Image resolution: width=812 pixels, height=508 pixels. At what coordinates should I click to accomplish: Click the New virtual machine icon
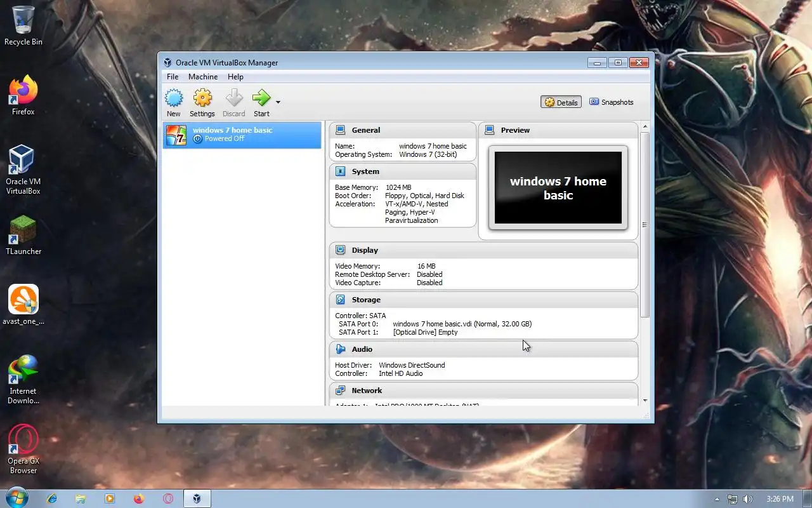coord(174,98)
